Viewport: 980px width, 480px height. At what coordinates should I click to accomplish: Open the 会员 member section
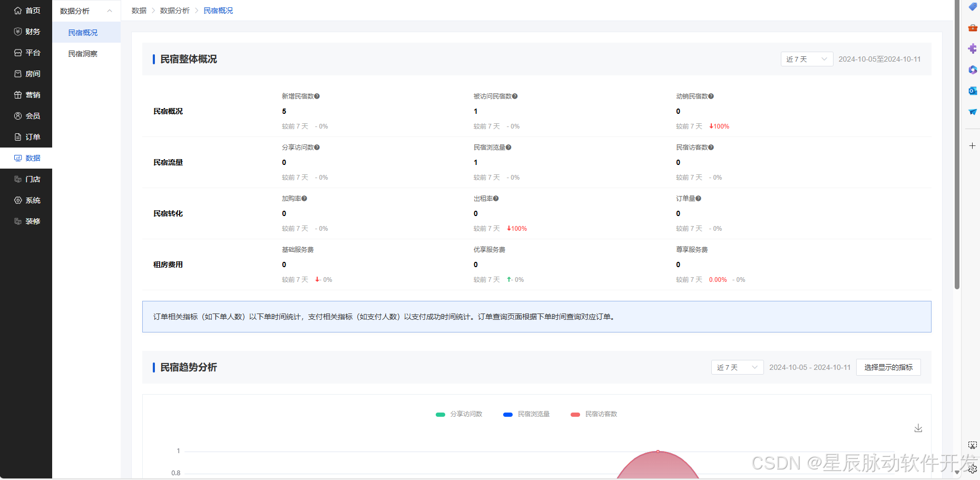coord(26,116)
